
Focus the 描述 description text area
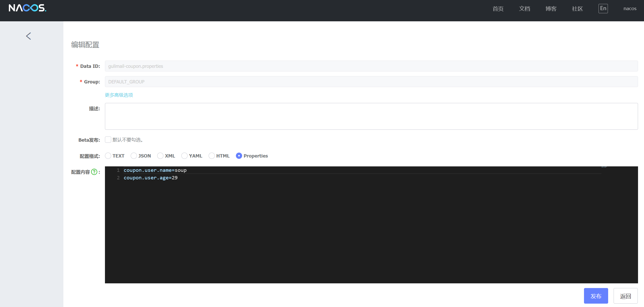[371, 116]
